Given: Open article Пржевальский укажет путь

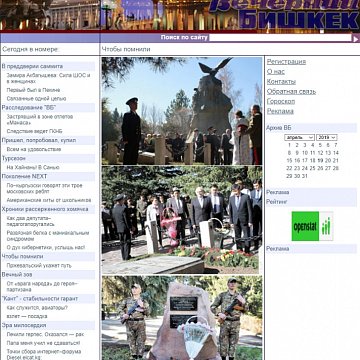Looking at the screenshot, I should pyautogui.click(x=39, y=266).
